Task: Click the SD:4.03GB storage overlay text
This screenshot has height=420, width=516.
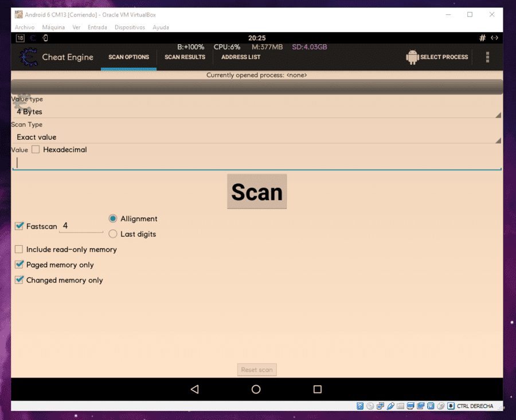Action: click(310, 47)
